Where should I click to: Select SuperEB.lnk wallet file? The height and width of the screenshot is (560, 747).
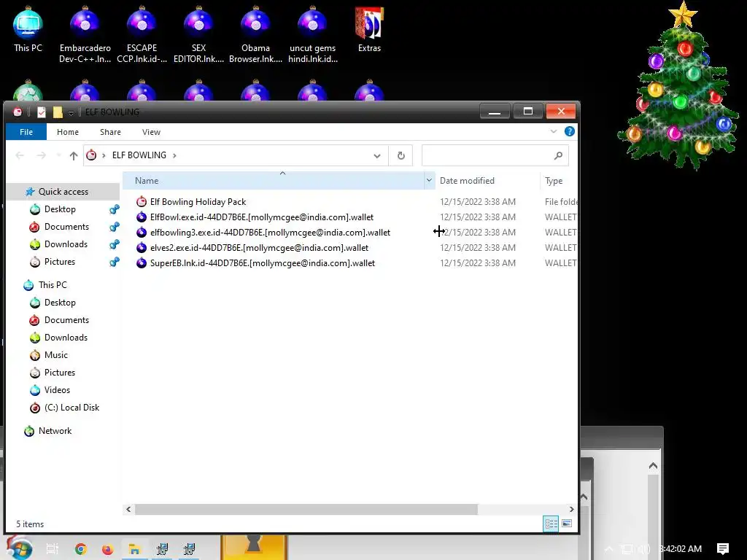click(x=262, y=262)
